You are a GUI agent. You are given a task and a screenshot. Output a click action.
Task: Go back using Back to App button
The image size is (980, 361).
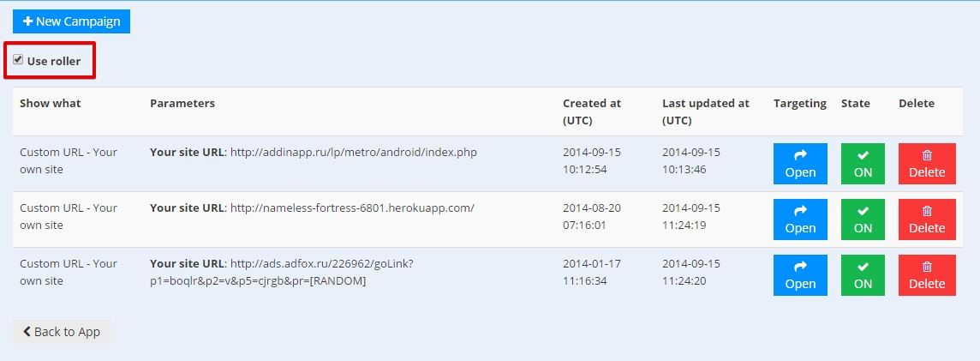[x=62, y=332]
